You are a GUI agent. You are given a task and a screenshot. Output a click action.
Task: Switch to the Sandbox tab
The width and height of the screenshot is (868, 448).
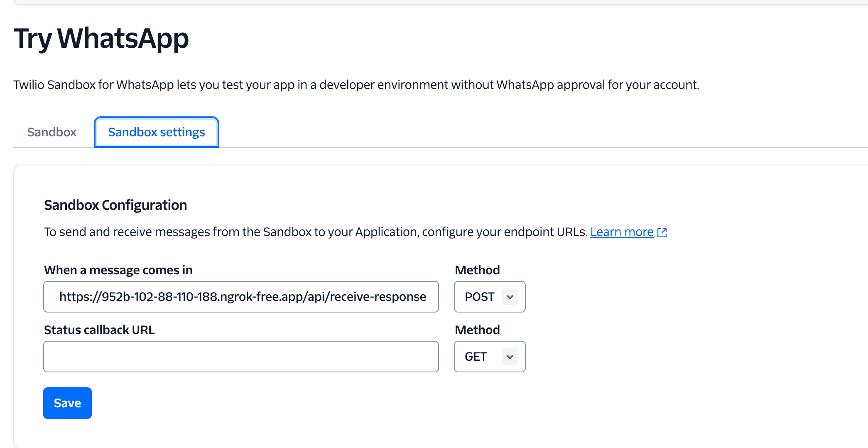pos(52,132)
